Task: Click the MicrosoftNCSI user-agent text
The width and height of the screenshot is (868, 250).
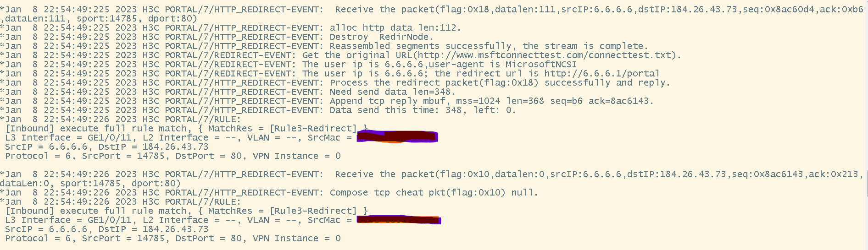Action: (x=541, y=65)
